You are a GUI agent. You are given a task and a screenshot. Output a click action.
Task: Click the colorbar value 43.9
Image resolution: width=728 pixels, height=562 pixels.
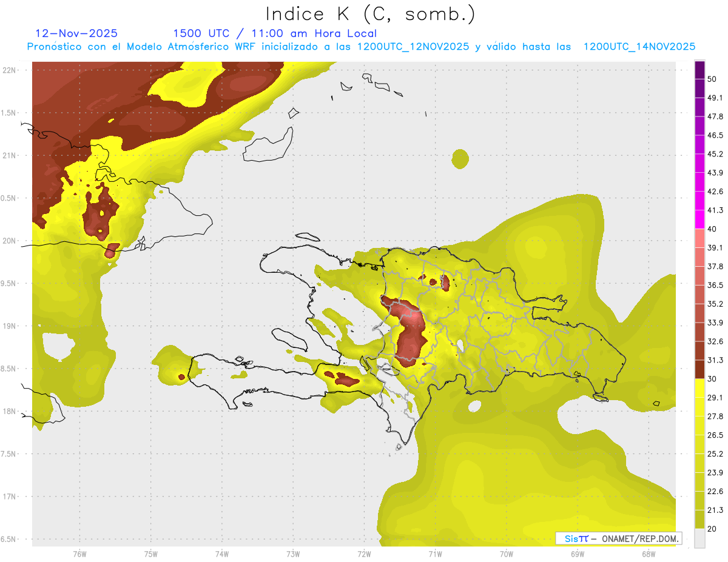click(x=716, y=173)
